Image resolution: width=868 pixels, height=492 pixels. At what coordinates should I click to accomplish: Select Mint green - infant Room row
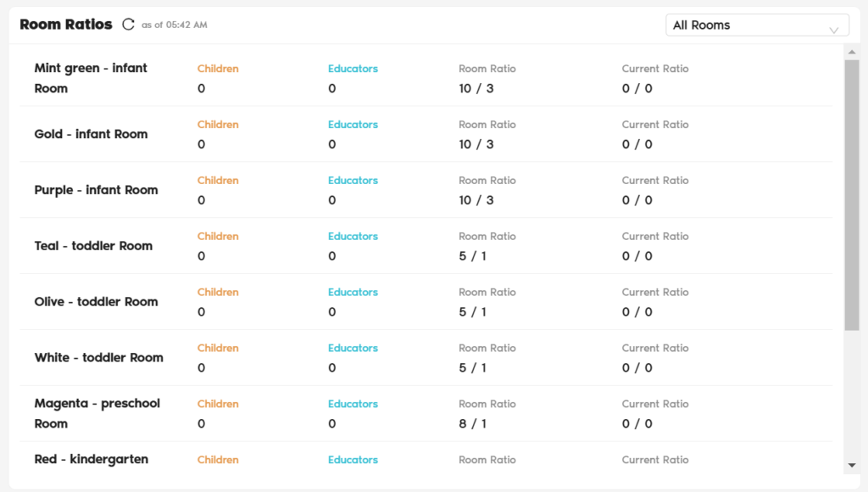(x=91, y=78)
